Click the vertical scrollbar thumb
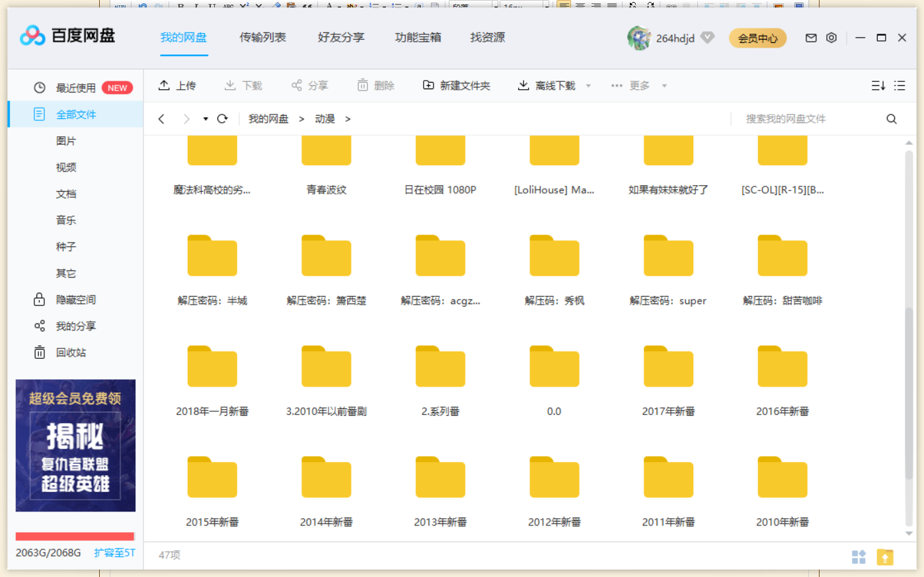This screenshot has height=577, width=924. [909, 393]
